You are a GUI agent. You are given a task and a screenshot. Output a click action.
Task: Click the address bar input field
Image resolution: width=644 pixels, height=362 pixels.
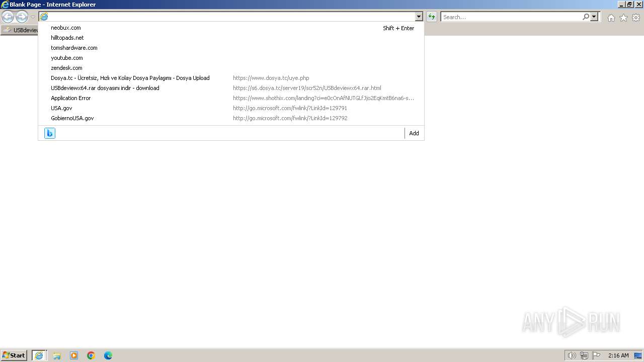tap(231, 17)
